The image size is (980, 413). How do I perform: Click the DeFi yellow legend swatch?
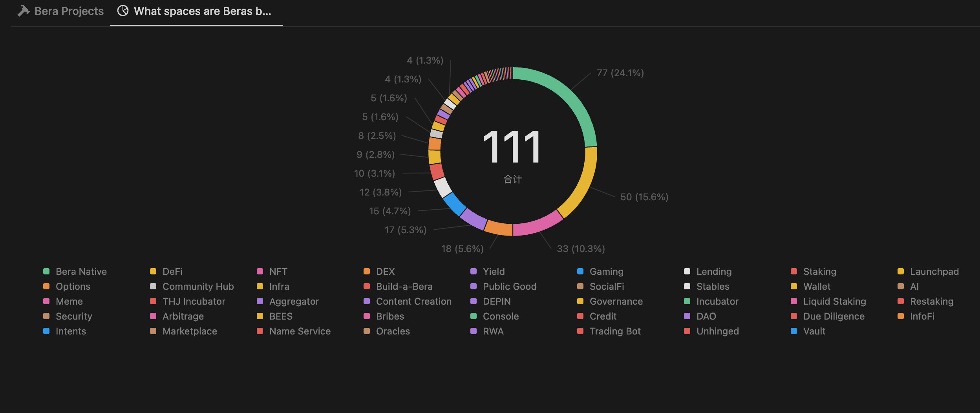tap(153, 271)
